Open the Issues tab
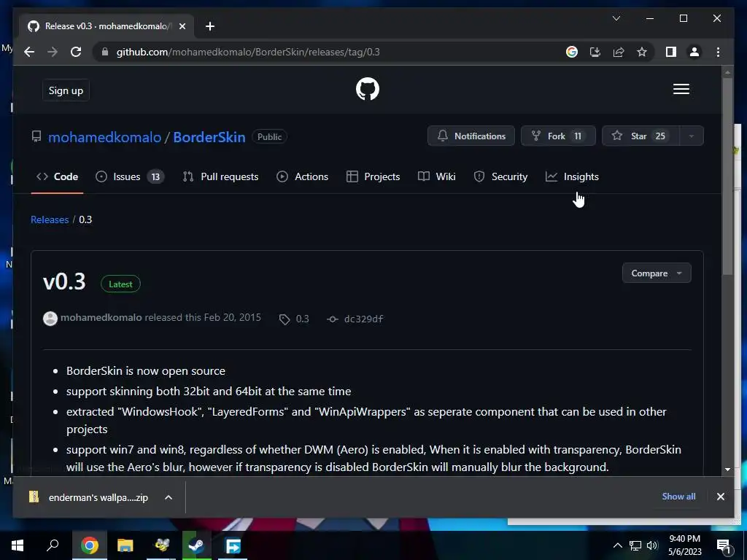Screen dimensions: 747x560 pos(130,176)
